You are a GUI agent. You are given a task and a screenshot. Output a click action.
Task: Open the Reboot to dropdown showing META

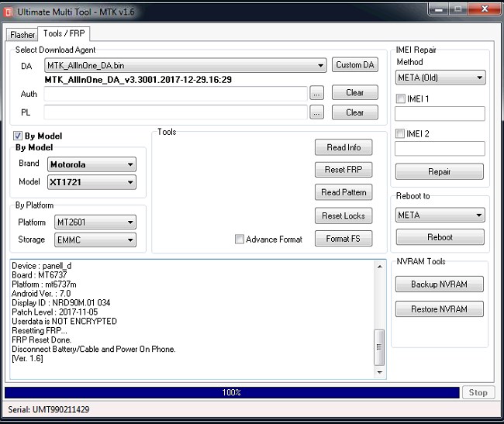440,215
